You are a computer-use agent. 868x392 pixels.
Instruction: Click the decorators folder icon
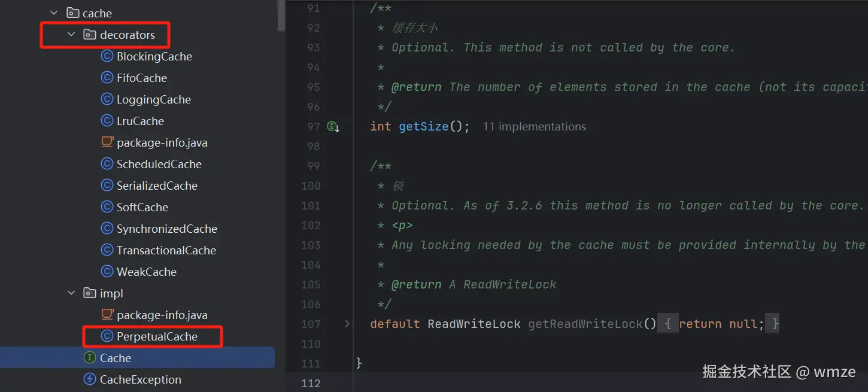coord(90,35)
